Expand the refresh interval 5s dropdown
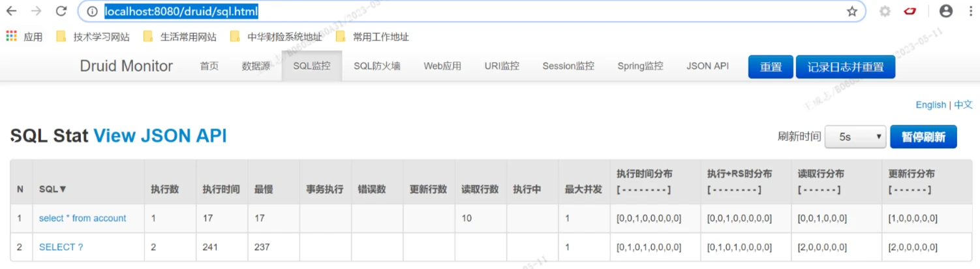 (x=855, y=136)
